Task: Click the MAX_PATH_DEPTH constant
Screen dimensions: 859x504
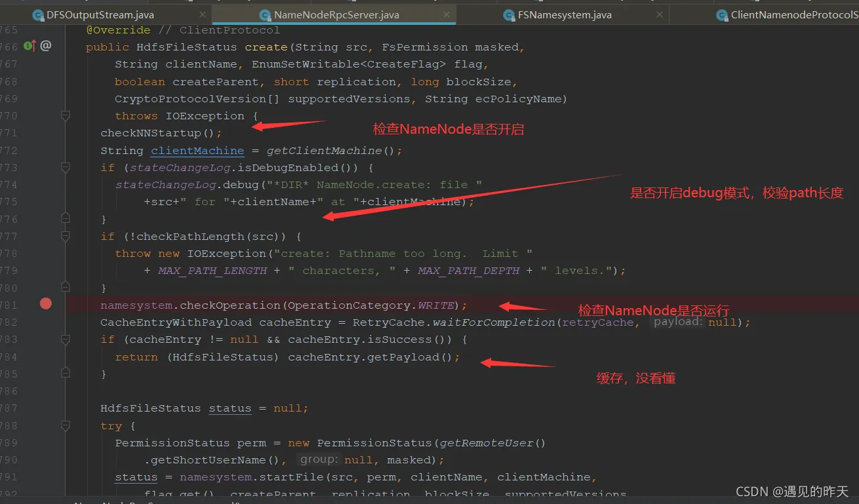Action: click(469, 271)
